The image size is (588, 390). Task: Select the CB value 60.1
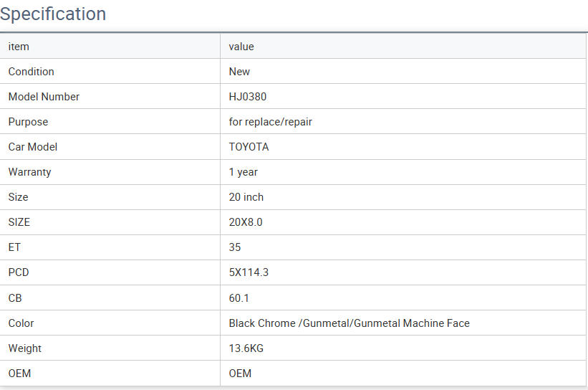pyautogui.click(x=238, y=298)
